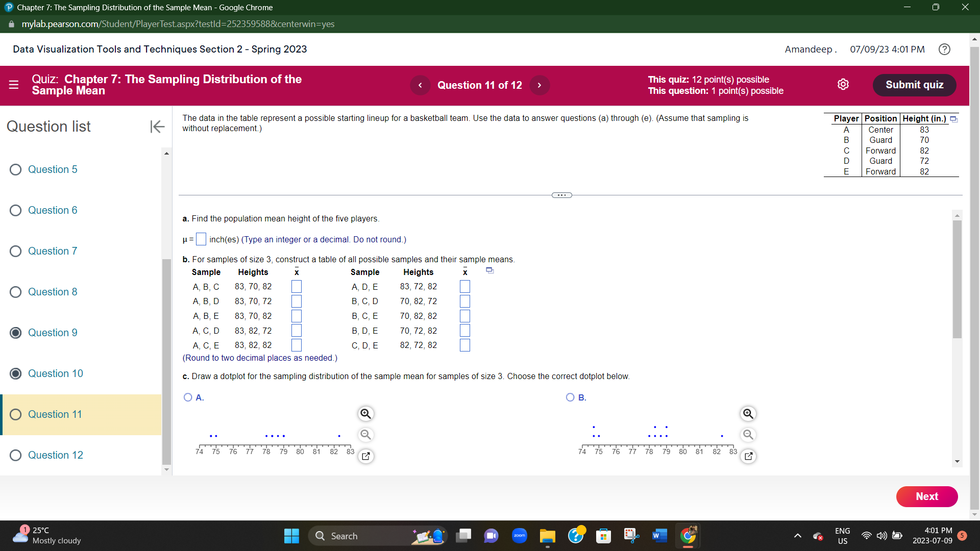Open the Get Help app in taskbar

pyautogui.click(x=576, y=536)
